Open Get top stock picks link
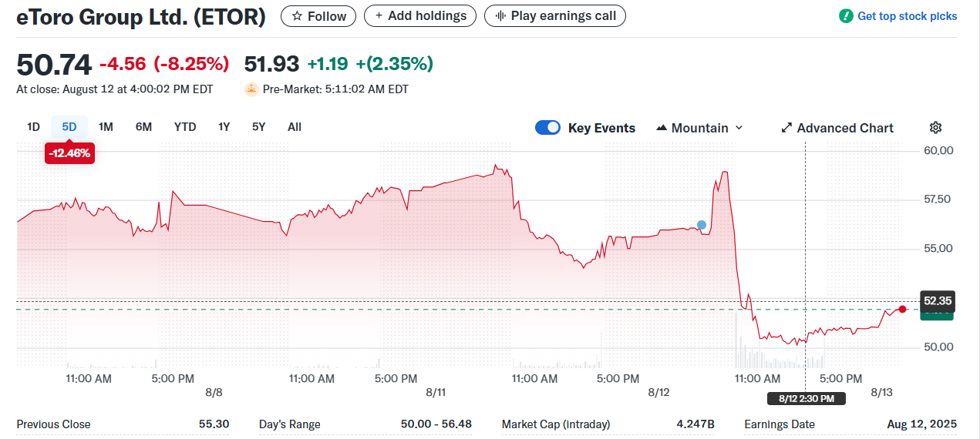The width and height of the screenshot is (980, 439). [x=907, y=16]
